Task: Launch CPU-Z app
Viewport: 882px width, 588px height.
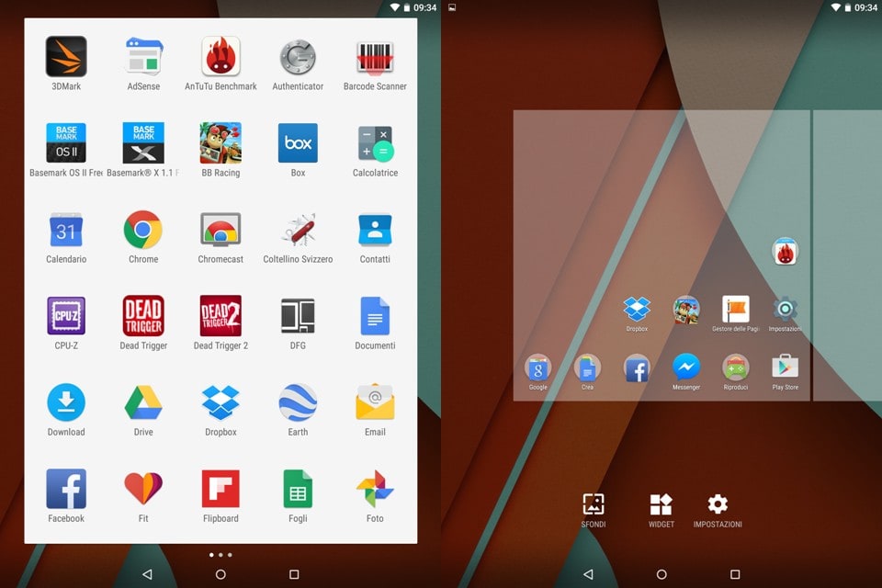Action: 66,316
